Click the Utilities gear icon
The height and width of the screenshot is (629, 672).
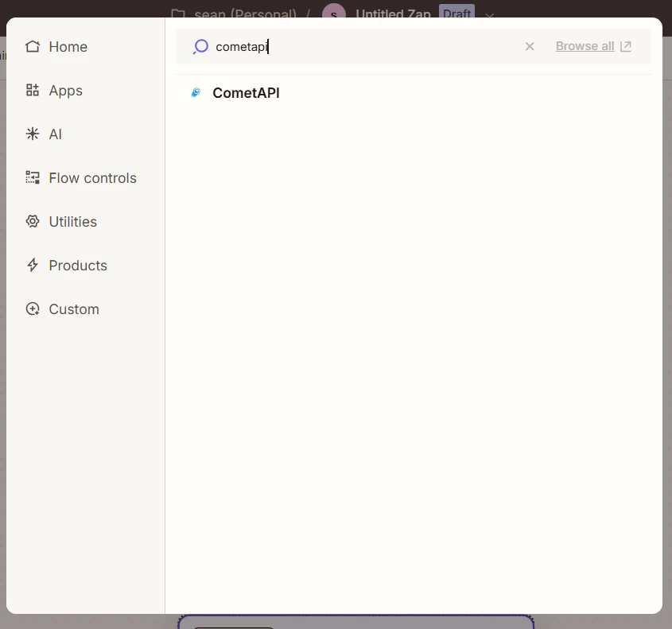[33, 221]
